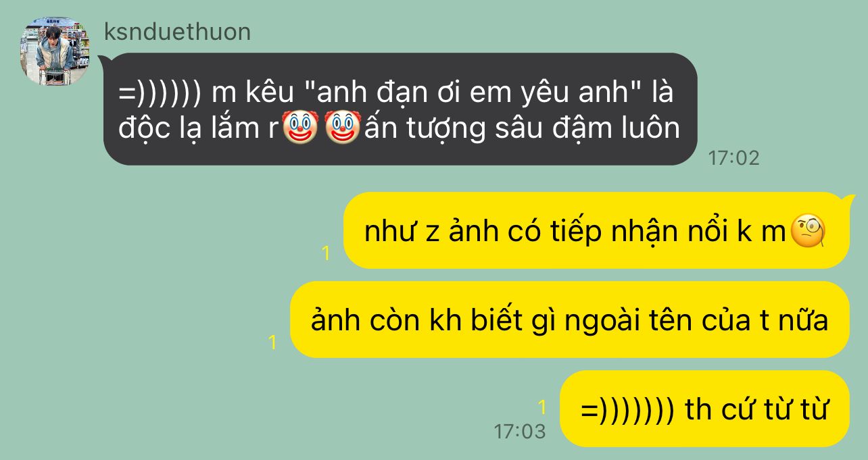Click read count beside "ảnh còn kh biết" message
Image resolution: width=868 pixels, height=460 pixels.
(x=272, y=342)
